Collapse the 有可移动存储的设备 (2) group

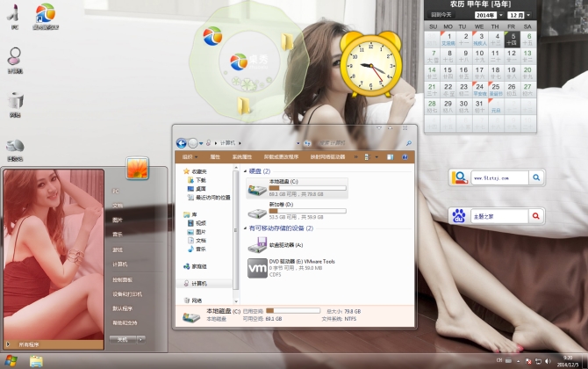point(245,228)
